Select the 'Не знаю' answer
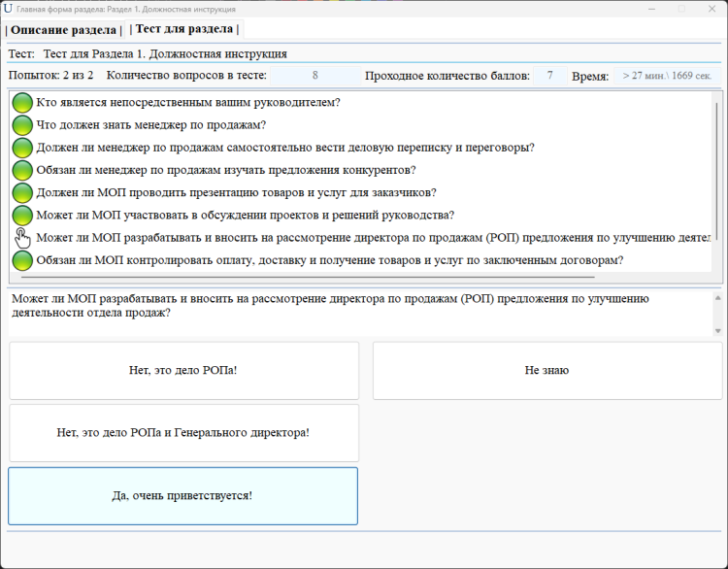728x569 pixels. (x=546, y=370)
